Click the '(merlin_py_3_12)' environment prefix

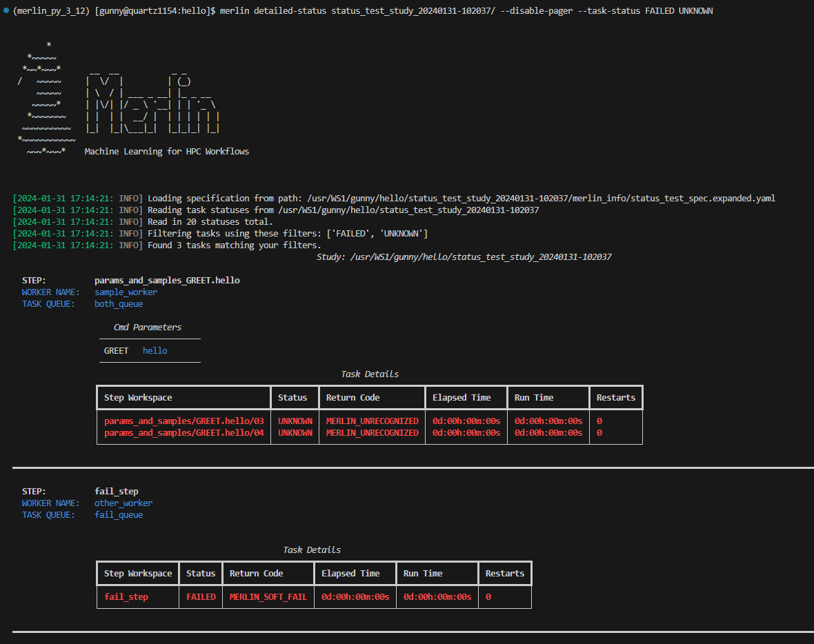click(x=51, y=11)
